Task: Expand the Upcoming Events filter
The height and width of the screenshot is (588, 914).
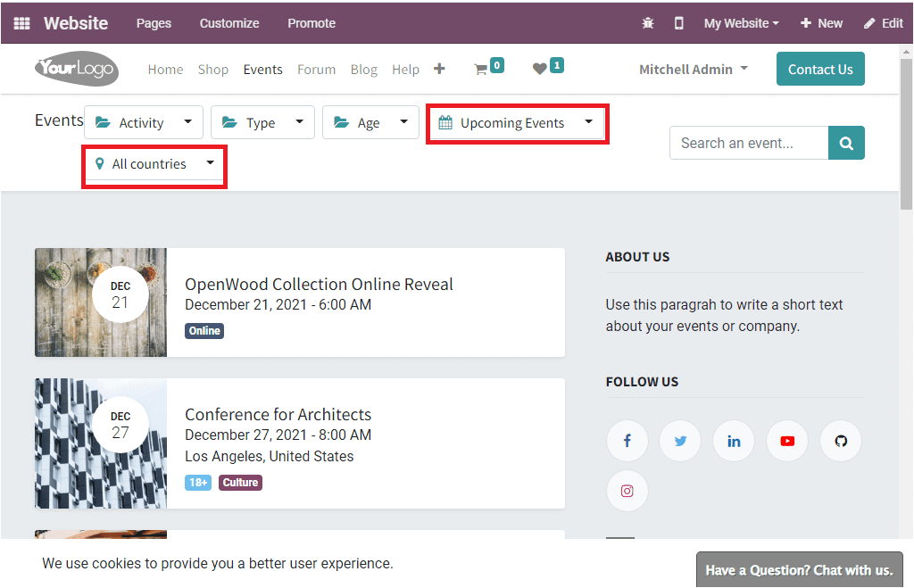Action: (516, 123)
